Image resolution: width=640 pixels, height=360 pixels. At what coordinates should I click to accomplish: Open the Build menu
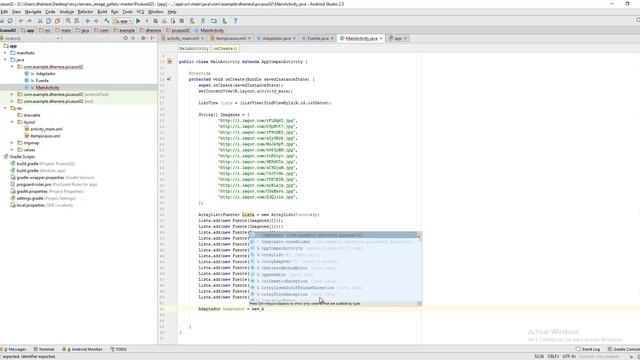(x=102, y=12)
